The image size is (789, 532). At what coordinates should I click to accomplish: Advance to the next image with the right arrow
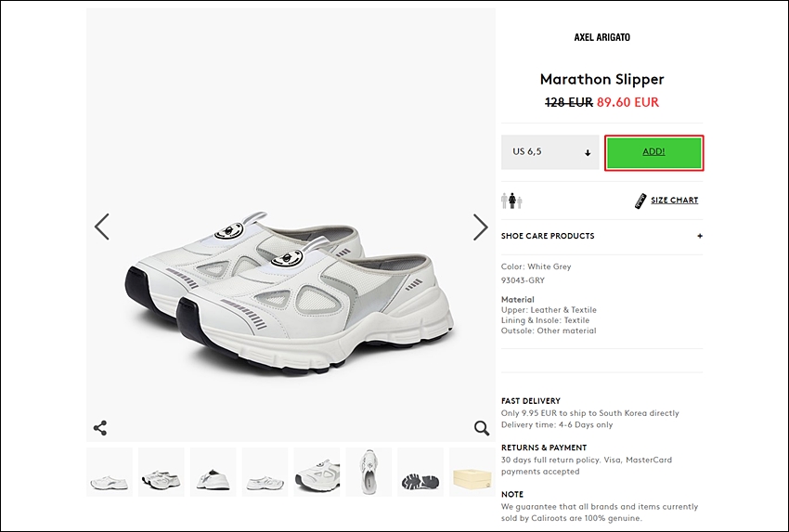coord(481,227)
